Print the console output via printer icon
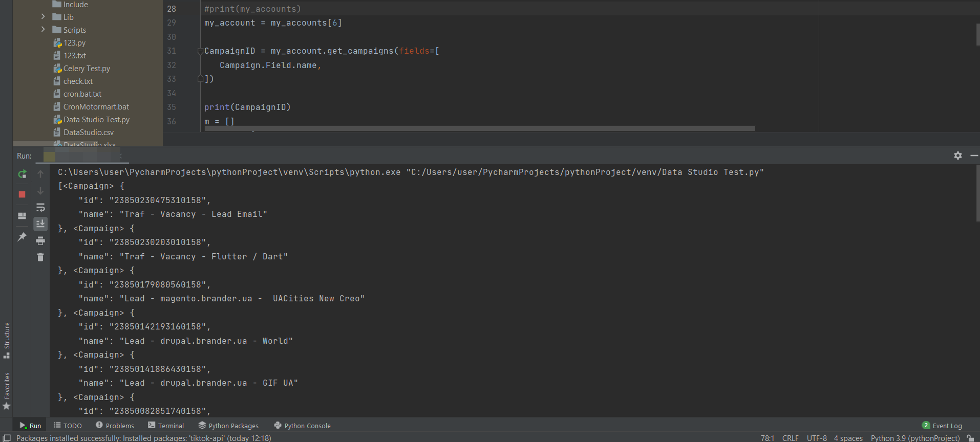This screenshot has height=442, width=980. click(x=40, y=241)
